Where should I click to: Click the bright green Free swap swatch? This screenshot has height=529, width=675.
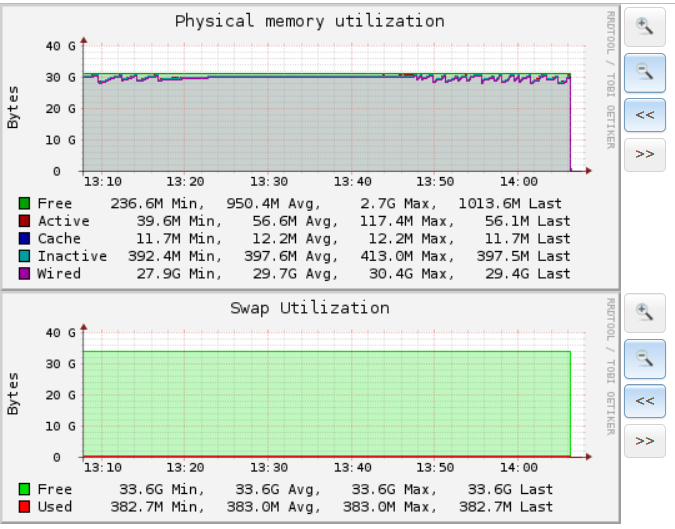pos(25,489)
